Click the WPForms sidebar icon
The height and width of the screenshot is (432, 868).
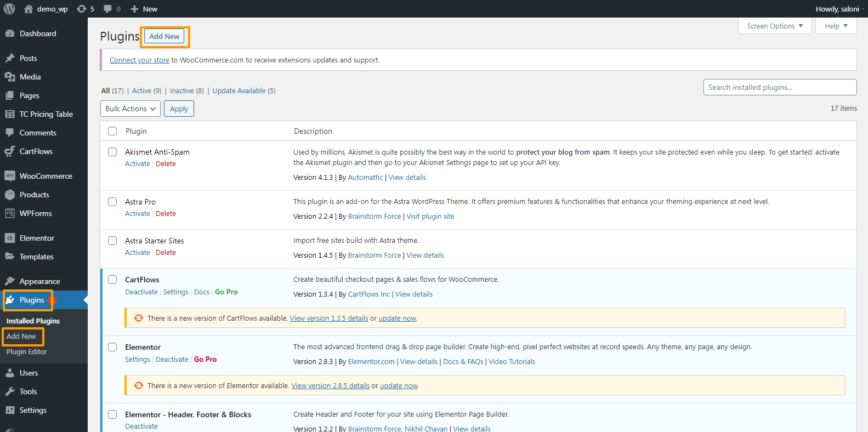tap(10, 213)
